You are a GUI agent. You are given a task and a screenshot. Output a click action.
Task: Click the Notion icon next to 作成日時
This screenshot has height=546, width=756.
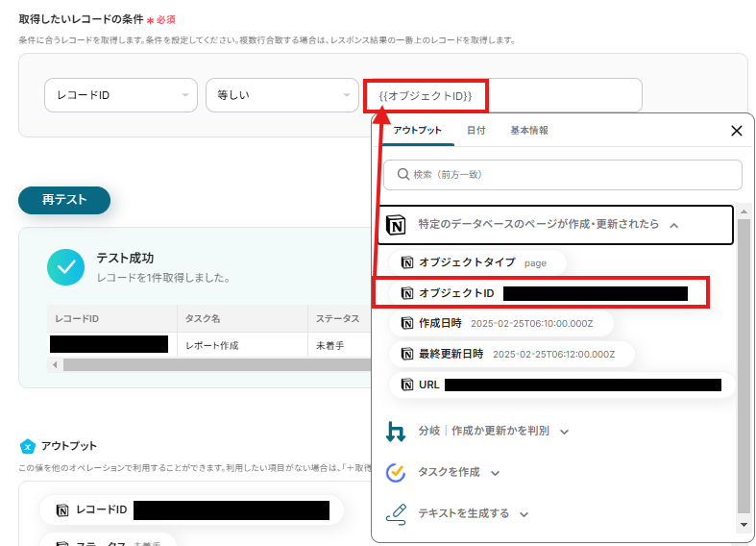point(407,323)
